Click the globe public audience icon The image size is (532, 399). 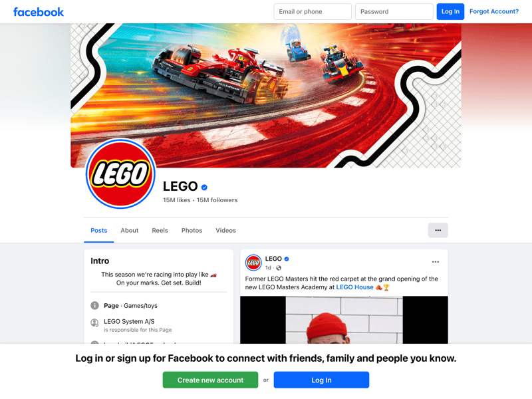pyautogui.click(x=279, y=268)
